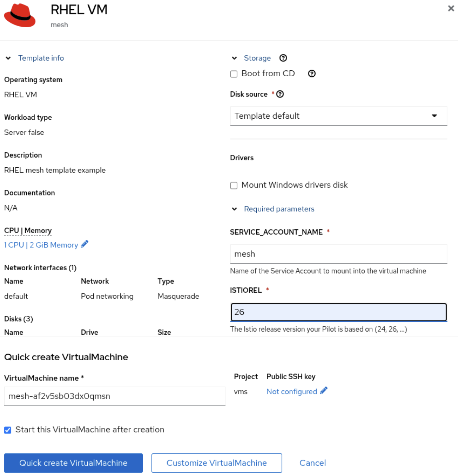Image resolution: width=458 pixels, height=476 pixels.
Task: Enable the Boot from CD checkbox
Action: [234, 74]
